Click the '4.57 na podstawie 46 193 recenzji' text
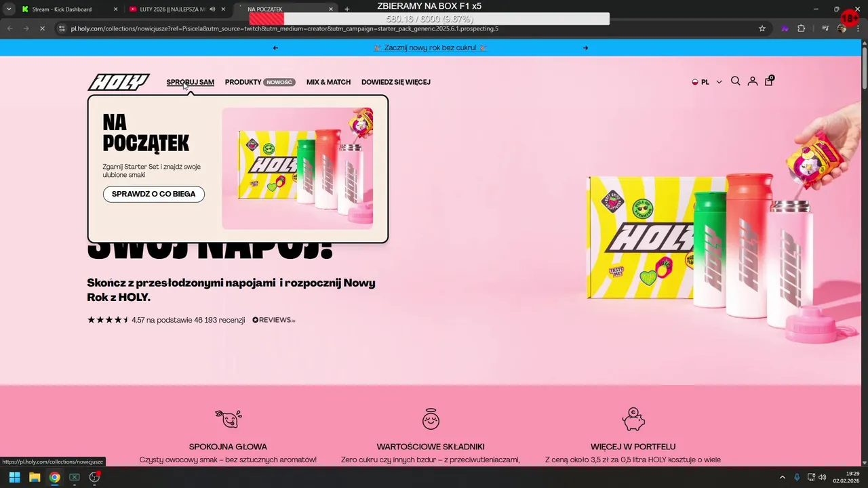 [188, 320]
